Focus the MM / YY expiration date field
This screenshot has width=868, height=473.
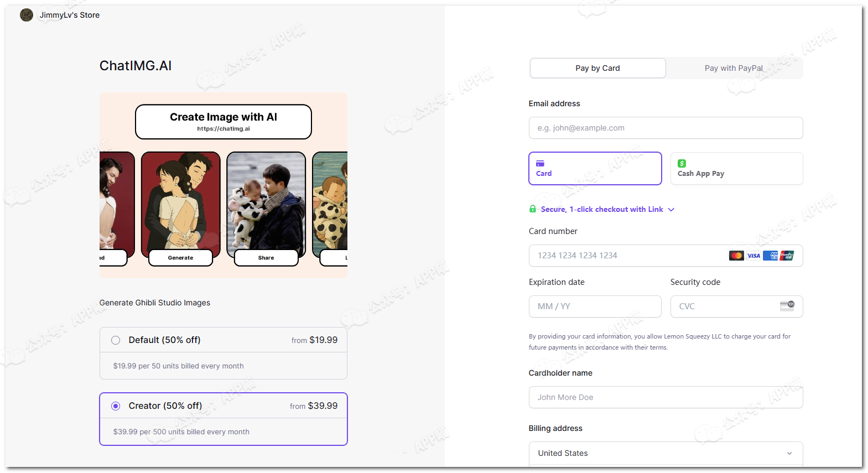tap(595, 306)
